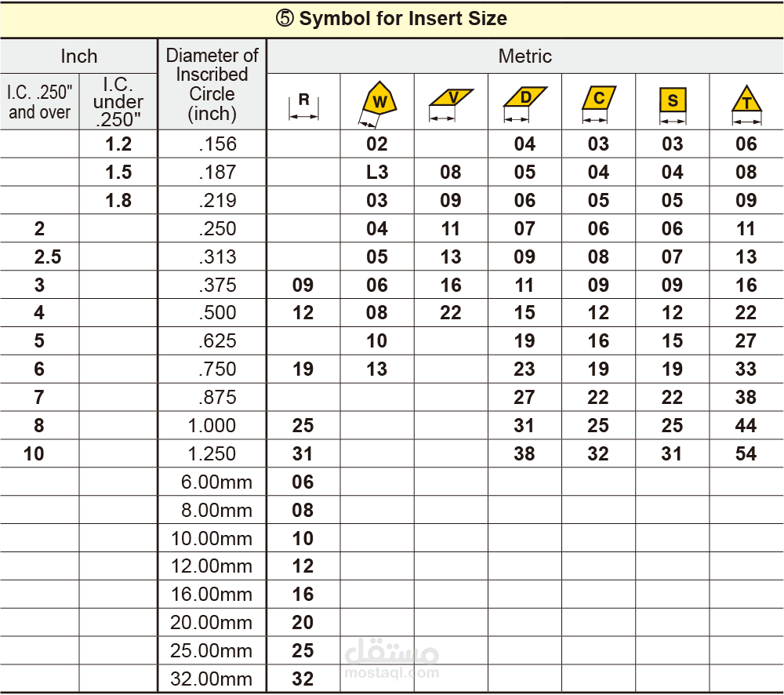Select the diameter value .187
The width and height of the screenshot is (784, 695).
click(x=217, y=172)
